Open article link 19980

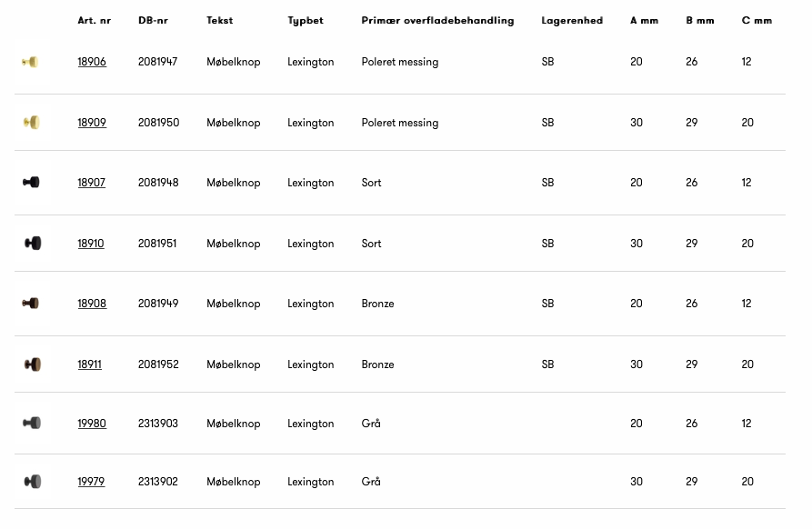point(92,424)
